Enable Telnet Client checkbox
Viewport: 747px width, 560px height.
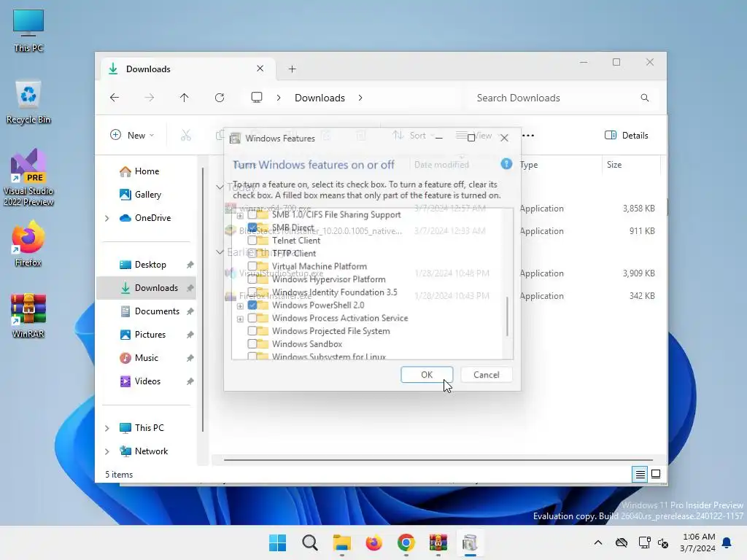(x=252, y=241)
